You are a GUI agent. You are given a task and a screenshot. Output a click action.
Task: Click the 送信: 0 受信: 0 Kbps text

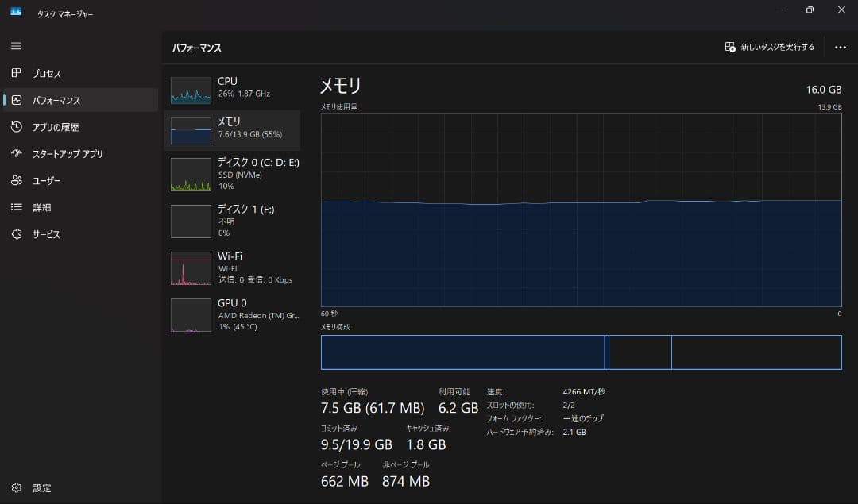[256, 280]
